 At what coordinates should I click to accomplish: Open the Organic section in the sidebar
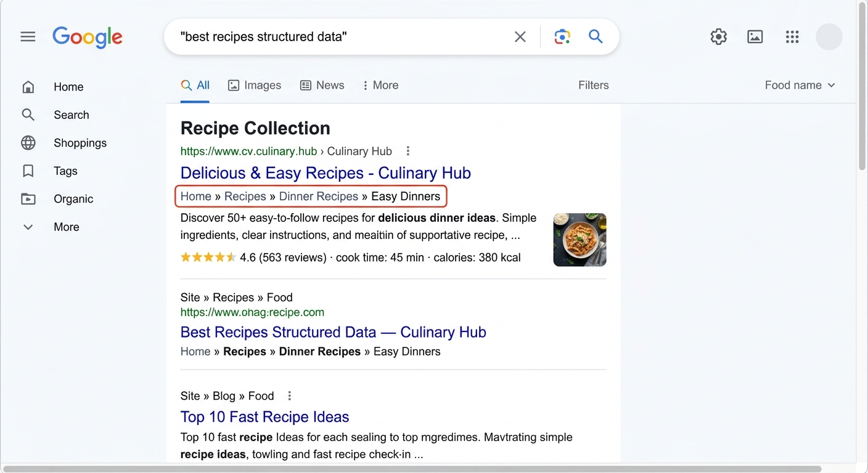[x=73, y=198]
